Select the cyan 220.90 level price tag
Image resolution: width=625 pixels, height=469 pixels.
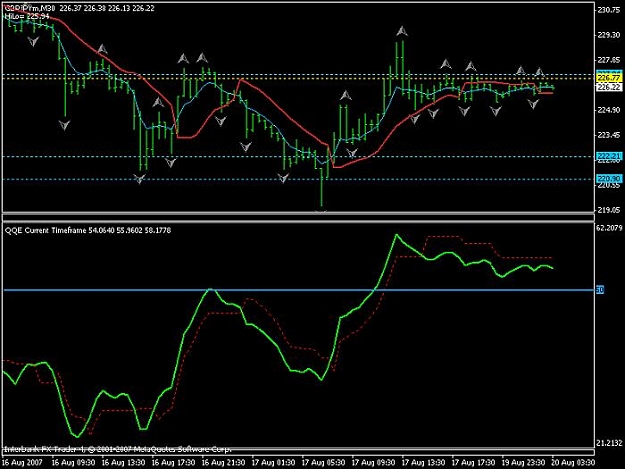tap(609, 179)
